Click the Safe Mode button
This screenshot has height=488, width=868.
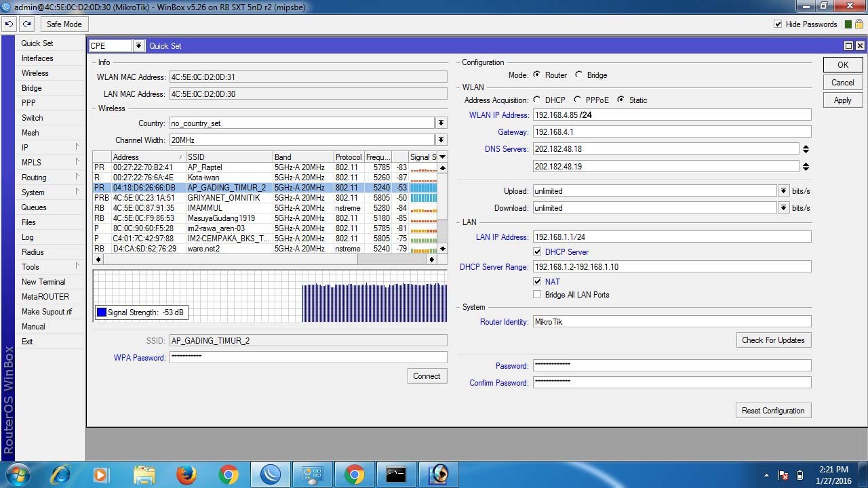(64, 24)
